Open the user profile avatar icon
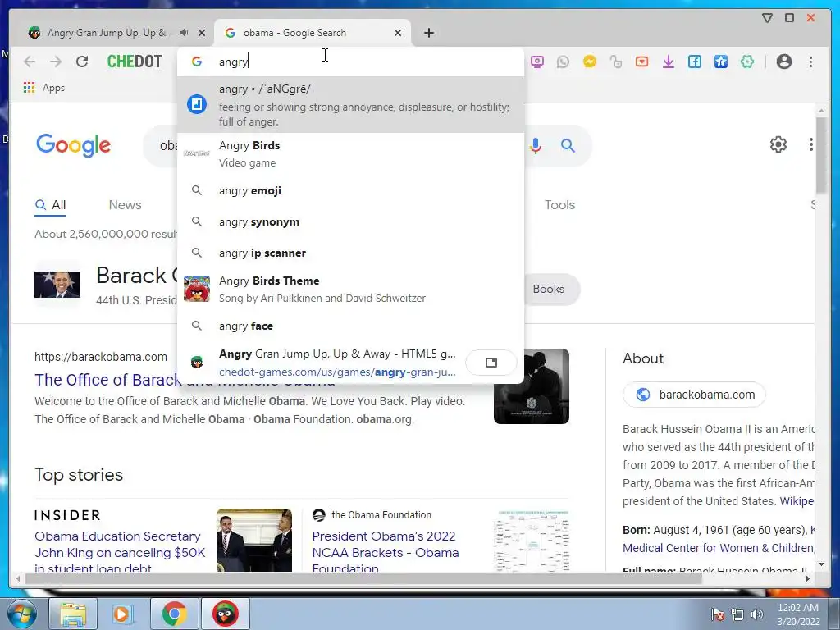The height and width of the screenshot is (630, 840). pyautogui.click(x=783, y=62)
